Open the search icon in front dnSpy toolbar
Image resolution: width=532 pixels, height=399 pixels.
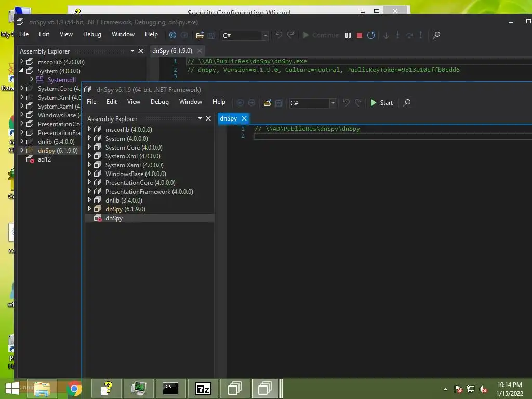pos(407,103)
